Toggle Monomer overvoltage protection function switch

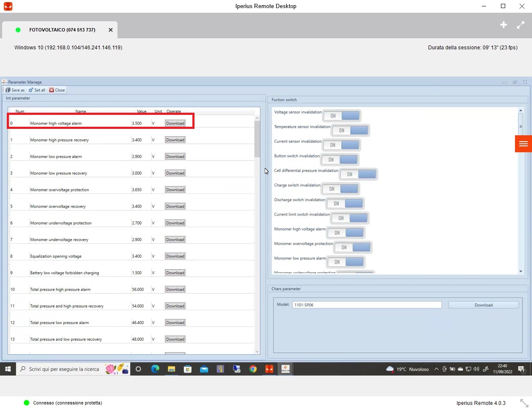coord(353,247)
